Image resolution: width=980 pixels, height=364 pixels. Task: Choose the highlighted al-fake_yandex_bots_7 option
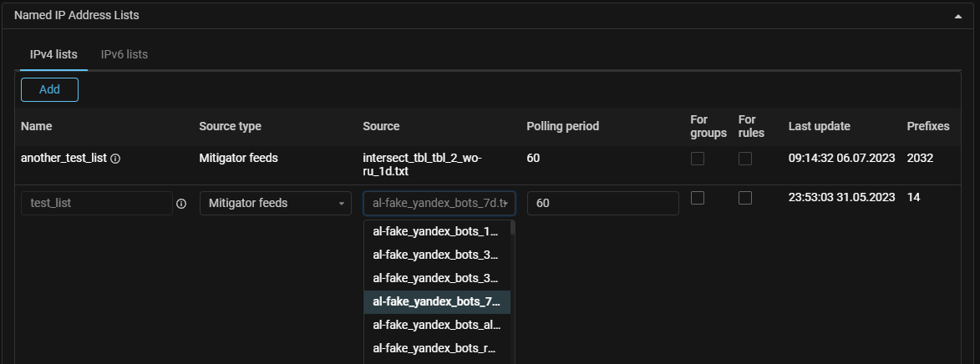[436, 301]
